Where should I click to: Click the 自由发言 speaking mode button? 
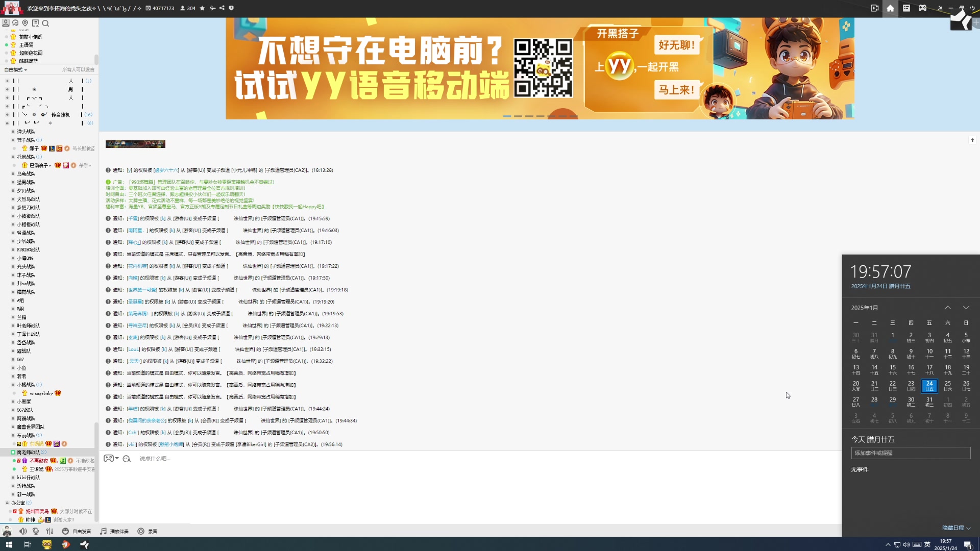pos(77,531)
